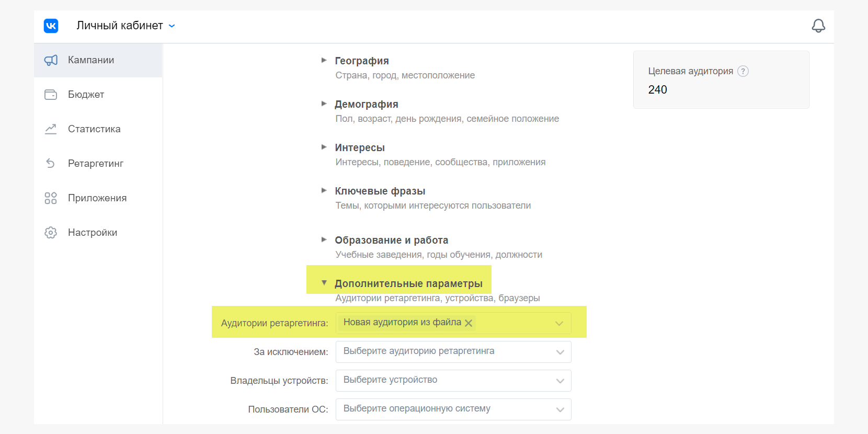Click the Campaigns megaphone icon

click(51, 60)
